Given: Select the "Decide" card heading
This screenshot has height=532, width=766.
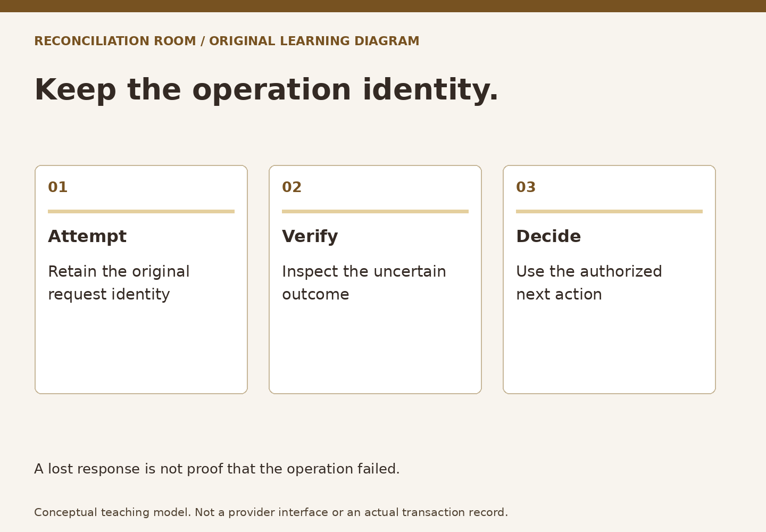Looking at the screenshot, I should (548, 236).
